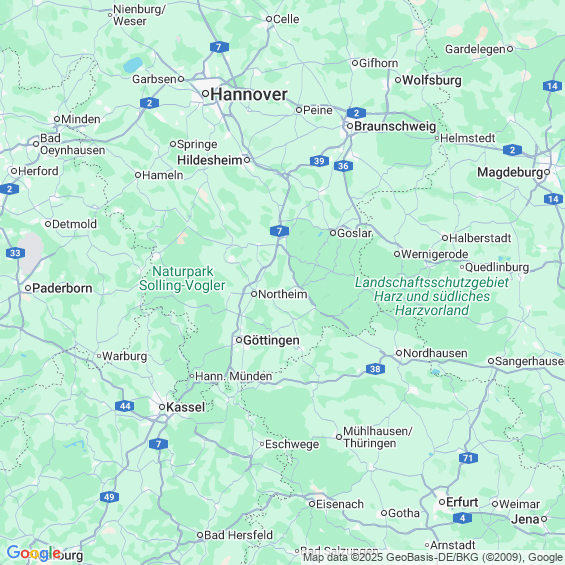Screen dimensions: 565x565
Task: Click the A38 highway shield near Nordhausen
Action: coord(375,369)
